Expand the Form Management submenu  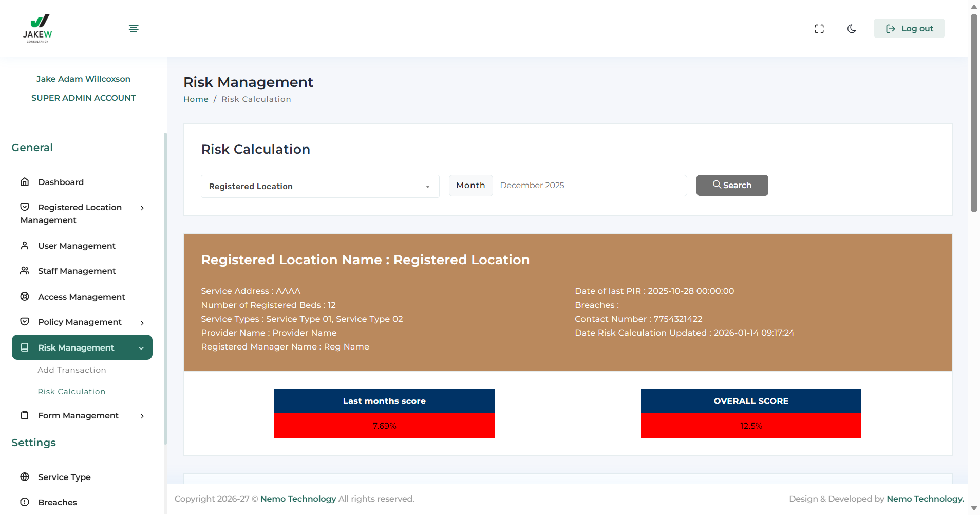[142, 416]
